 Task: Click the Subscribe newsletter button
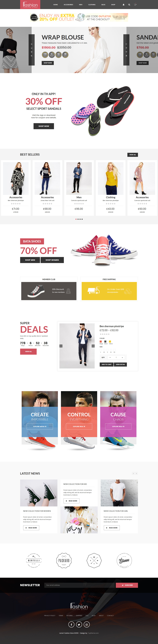pyautogui.click(x=127, y=585)
